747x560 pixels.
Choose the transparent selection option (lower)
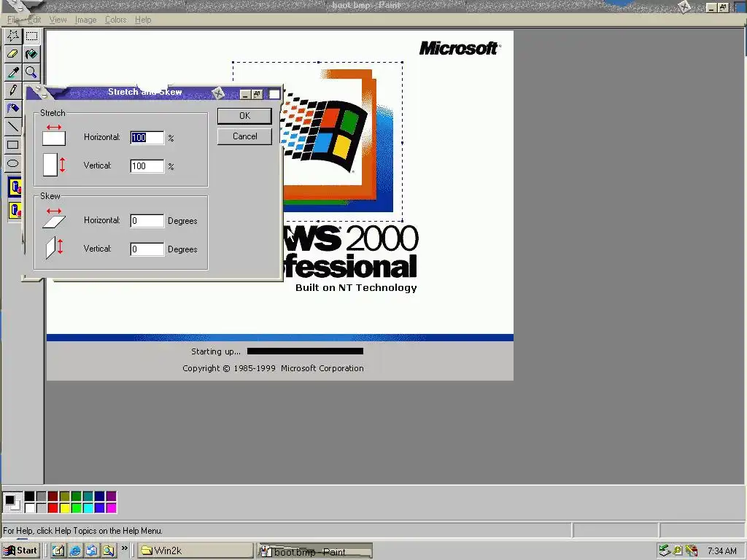coord(15,210)
